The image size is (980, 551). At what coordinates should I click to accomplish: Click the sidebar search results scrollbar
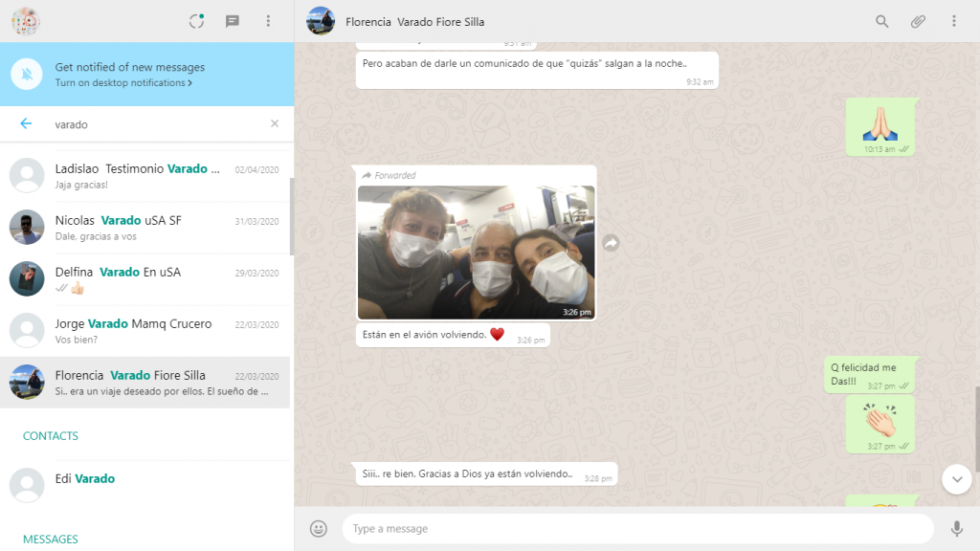coord(292,216)
